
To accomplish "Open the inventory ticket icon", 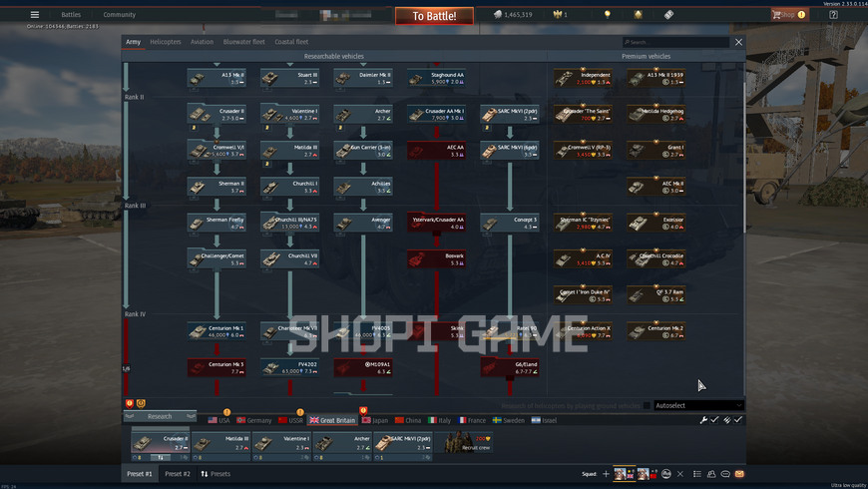I will 668,14.
